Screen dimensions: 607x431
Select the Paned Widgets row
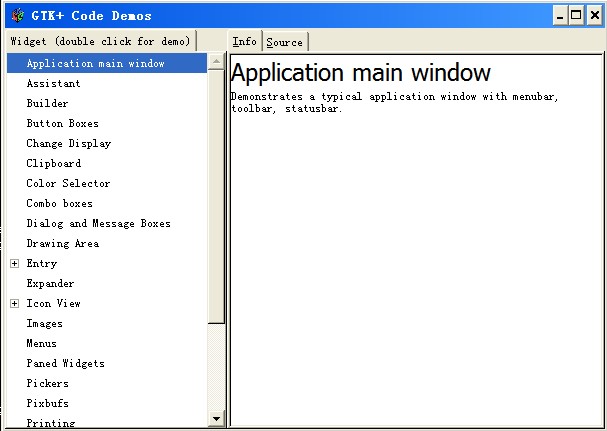click(x=107, y=364)
